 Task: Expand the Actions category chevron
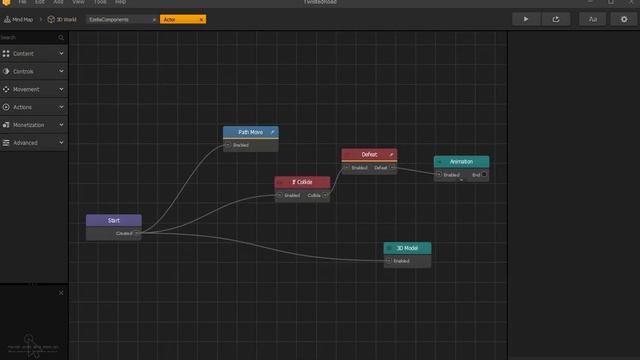click(61, 107)
